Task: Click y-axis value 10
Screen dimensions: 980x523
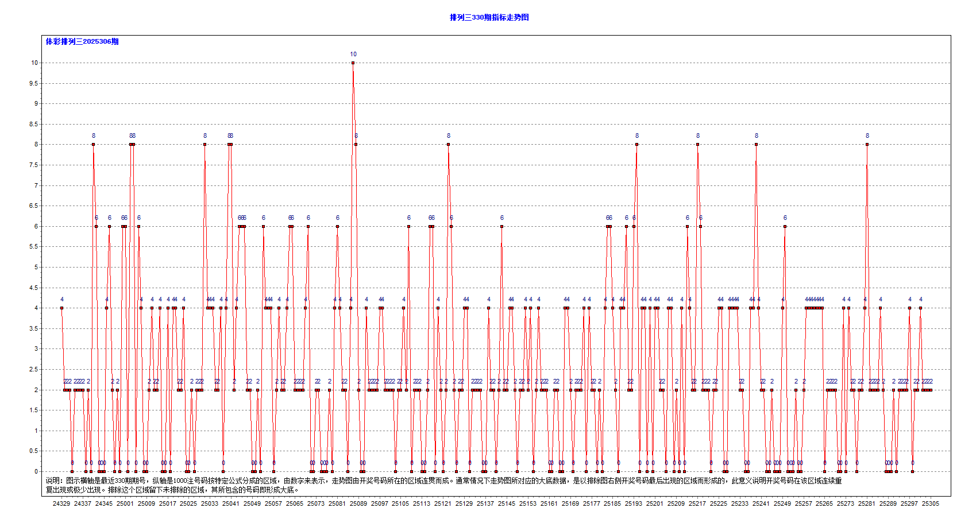Action: coord(34,63)
